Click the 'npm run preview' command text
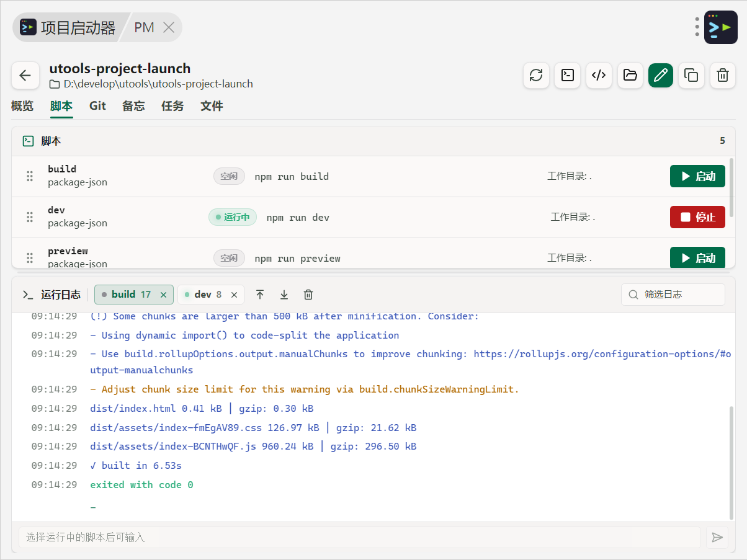Screen dimensions: 747x560 pyautogui.click(x=298, y=259)
